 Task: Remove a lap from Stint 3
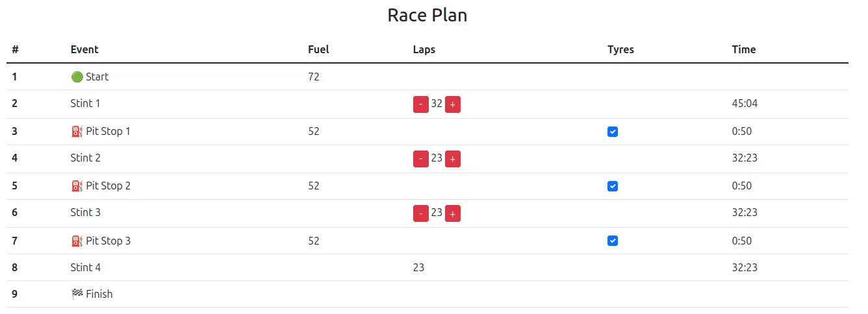click(420, 213)
